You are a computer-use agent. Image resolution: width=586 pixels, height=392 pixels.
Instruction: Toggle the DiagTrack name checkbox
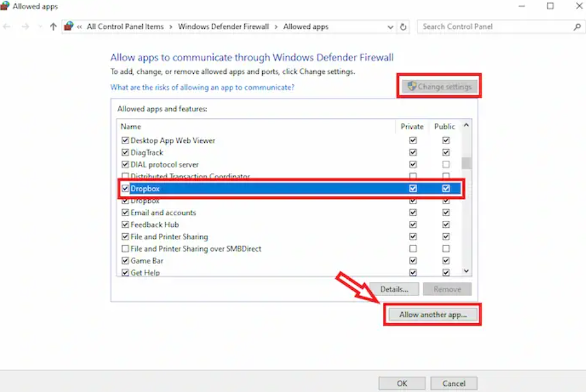coord(125,153)
